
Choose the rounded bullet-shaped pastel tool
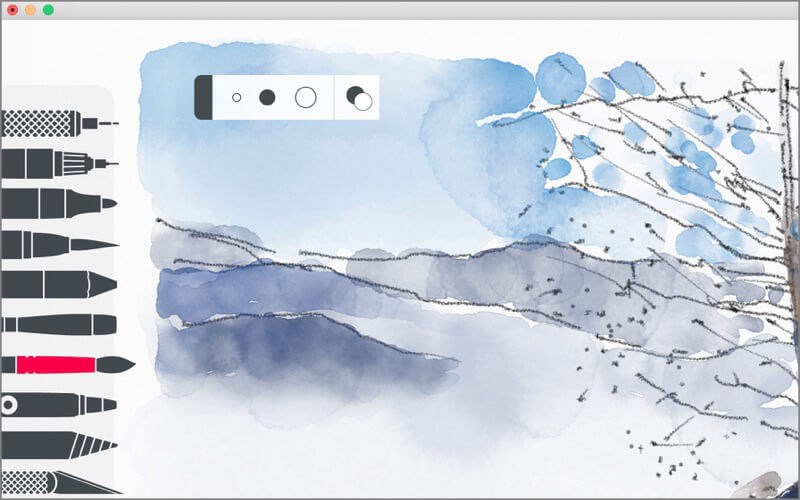tap(59, 325)
